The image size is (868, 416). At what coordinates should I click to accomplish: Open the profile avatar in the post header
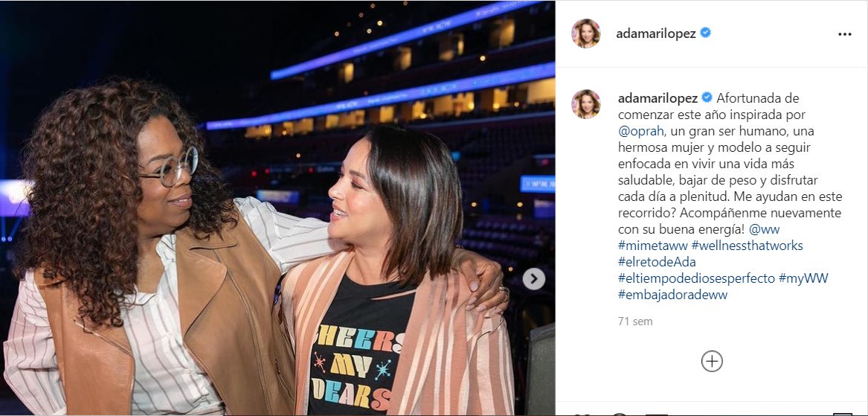[585, 33]
